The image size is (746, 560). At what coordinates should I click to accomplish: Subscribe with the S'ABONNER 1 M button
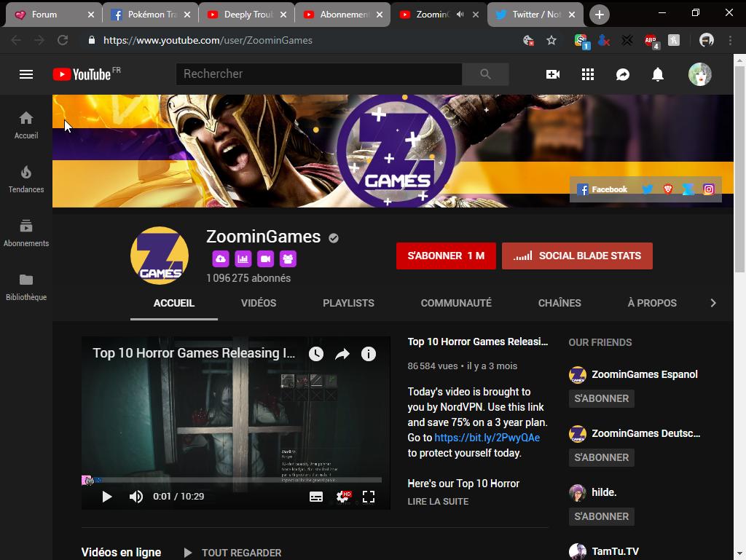coord(446,256)
